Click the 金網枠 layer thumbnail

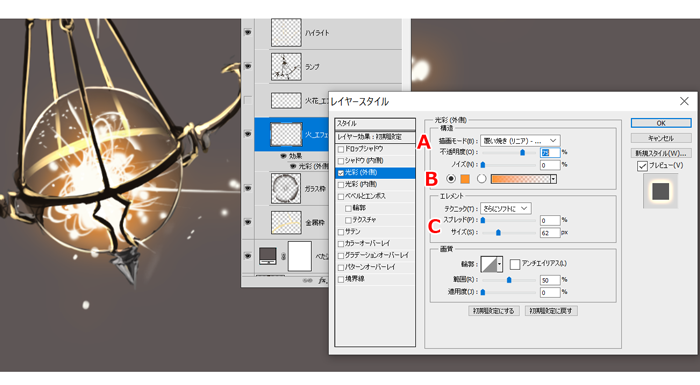[x=286, y=222]
